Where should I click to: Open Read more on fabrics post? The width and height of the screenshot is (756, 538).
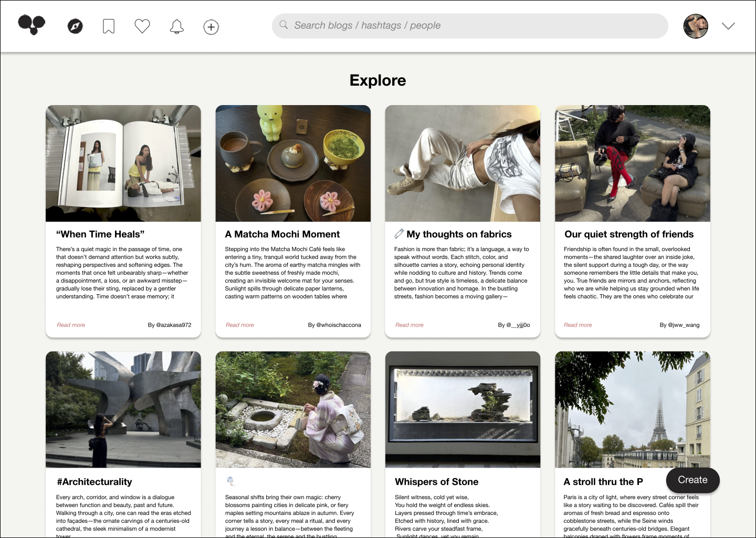coord(409,325)
